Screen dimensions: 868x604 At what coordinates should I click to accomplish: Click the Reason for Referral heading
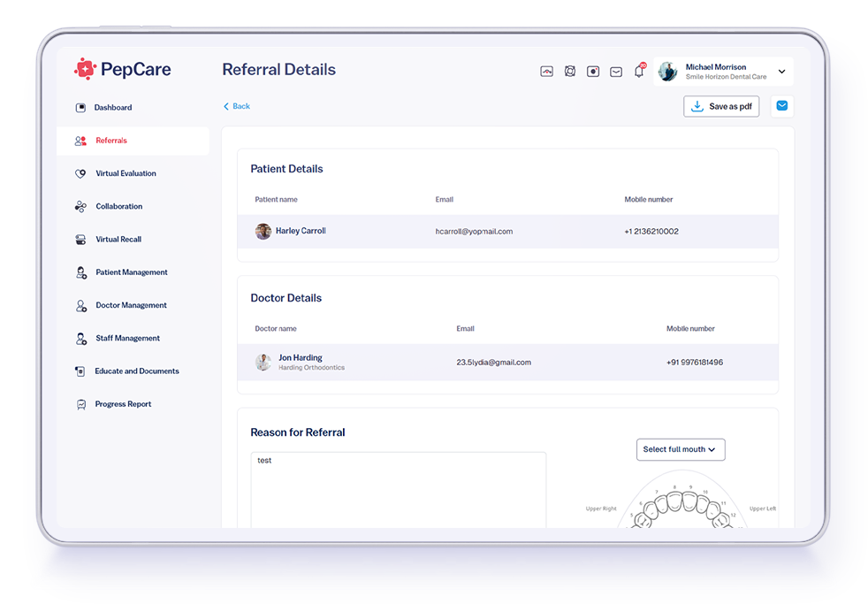click(x=298, y=432)
